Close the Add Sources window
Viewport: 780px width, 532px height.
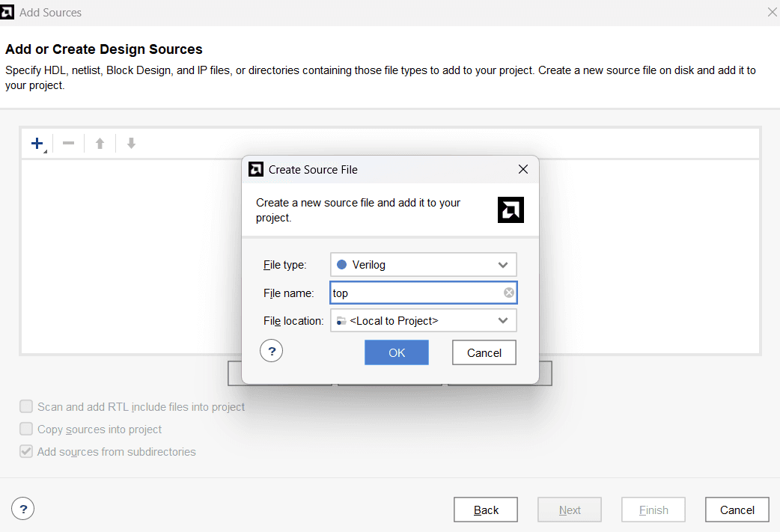(773, 13)
